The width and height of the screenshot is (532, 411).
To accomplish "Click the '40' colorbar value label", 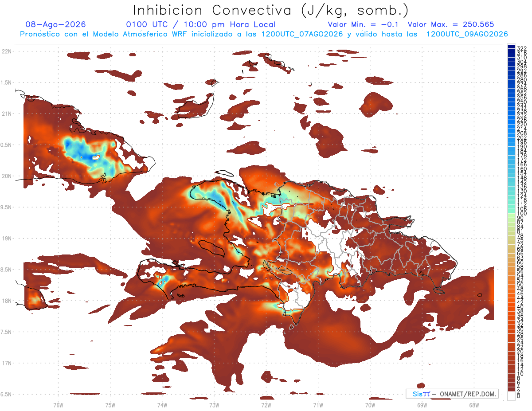I will pyautogui.click(x=520, y=307).
